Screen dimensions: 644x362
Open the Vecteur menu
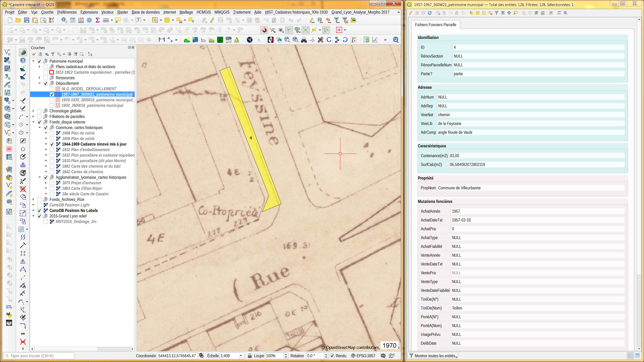click(107, 12)
